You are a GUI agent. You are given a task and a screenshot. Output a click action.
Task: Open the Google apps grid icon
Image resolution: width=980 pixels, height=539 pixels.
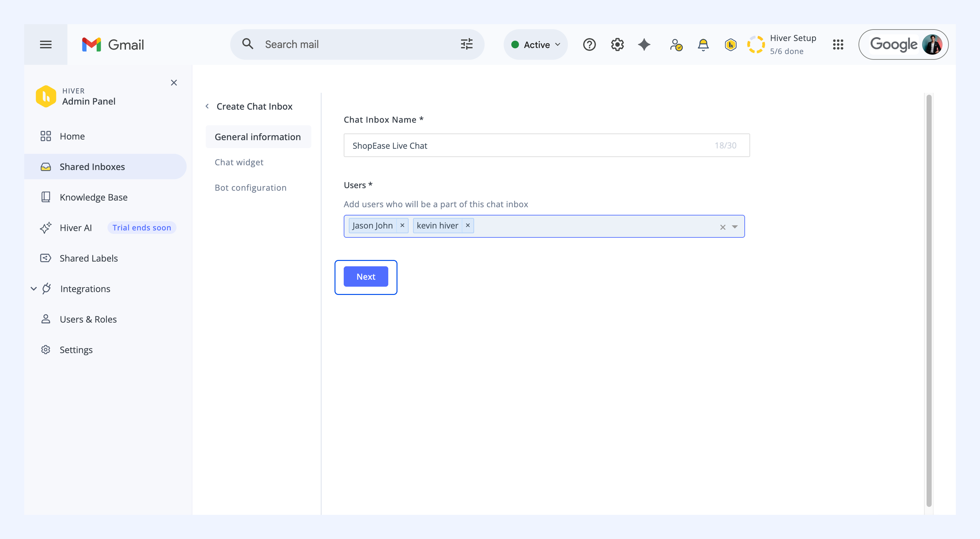pos(838,44)
